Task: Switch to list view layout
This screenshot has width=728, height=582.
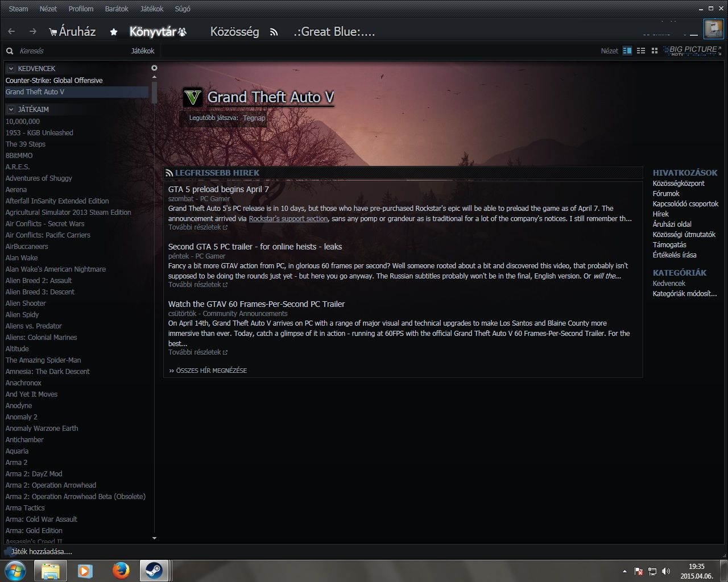Action: pos(641,51)
